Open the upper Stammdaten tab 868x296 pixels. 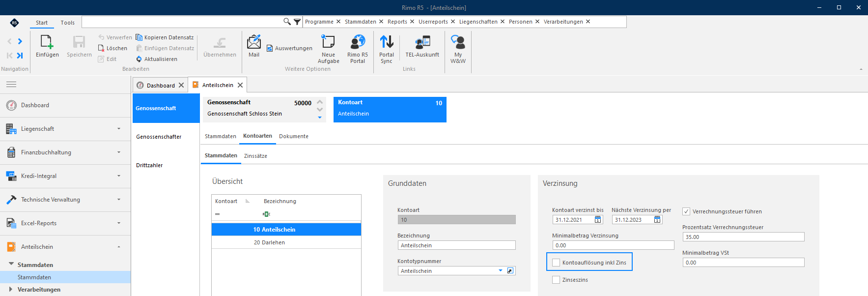pos(221,136)
